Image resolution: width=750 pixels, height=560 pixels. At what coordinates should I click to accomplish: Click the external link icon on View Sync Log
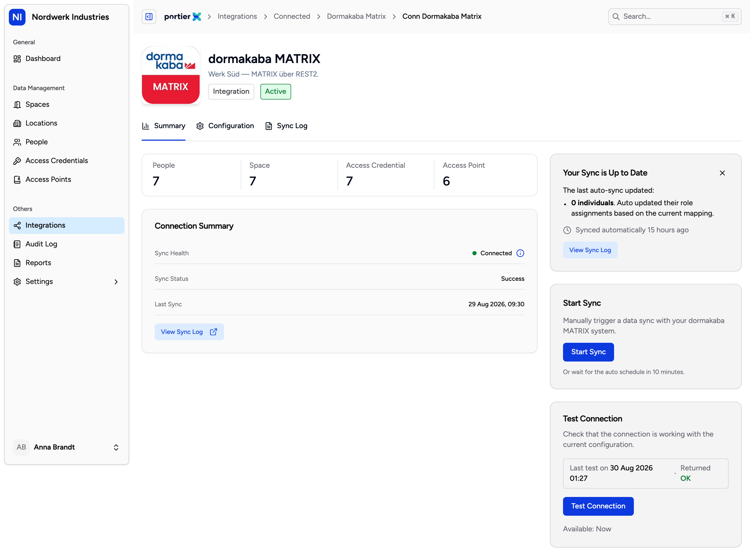(x=214, y=332)
